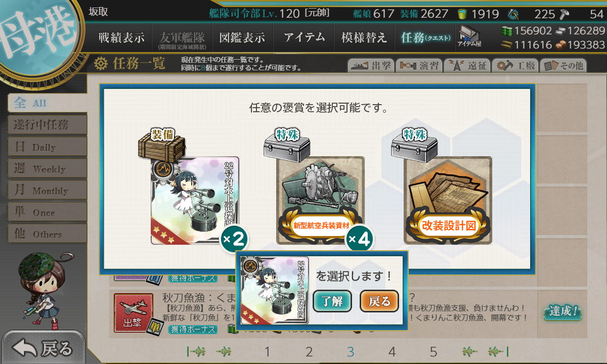Image resolution: width=607 pixels, height=364 pixels.
Task: Open the アイテム menu
Action: (x=304, y=37)
